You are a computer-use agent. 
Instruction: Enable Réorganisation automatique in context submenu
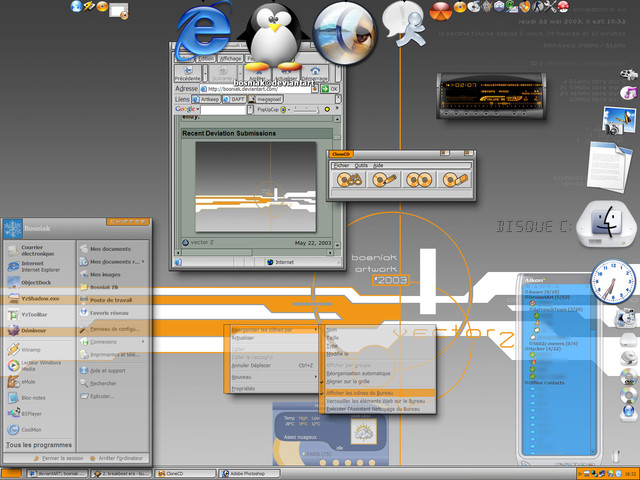click(358, 373)
